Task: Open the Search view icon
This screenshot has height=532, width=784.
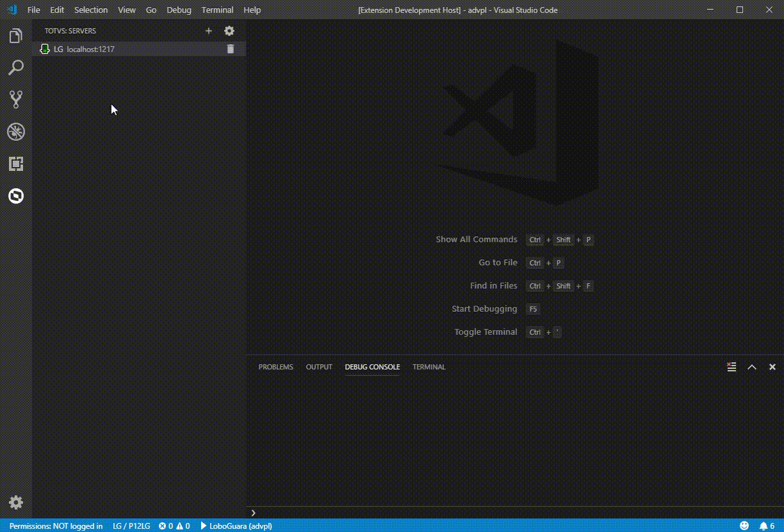Action: tap(16, 67)
